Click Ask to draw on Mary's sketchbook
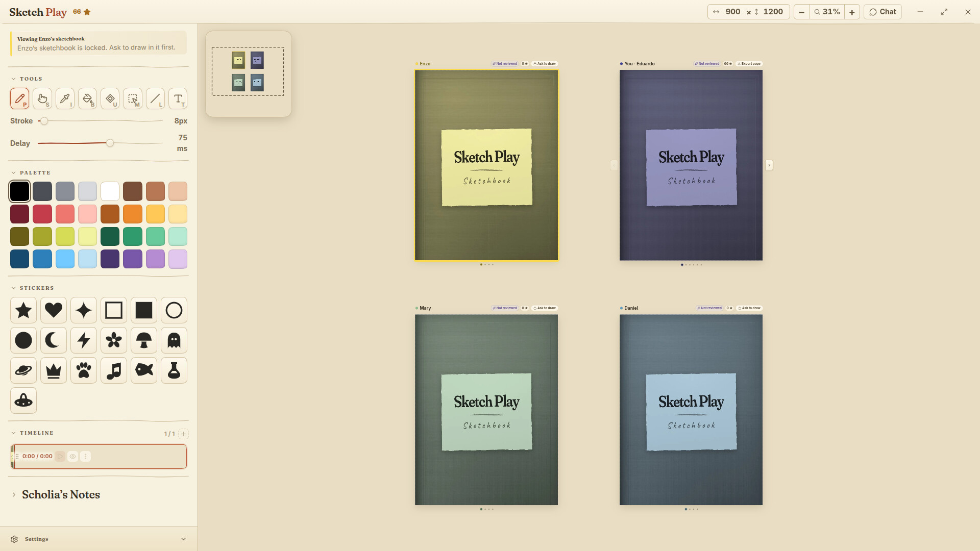This screenshot has height=551, width=980. [x=545, y=308]
